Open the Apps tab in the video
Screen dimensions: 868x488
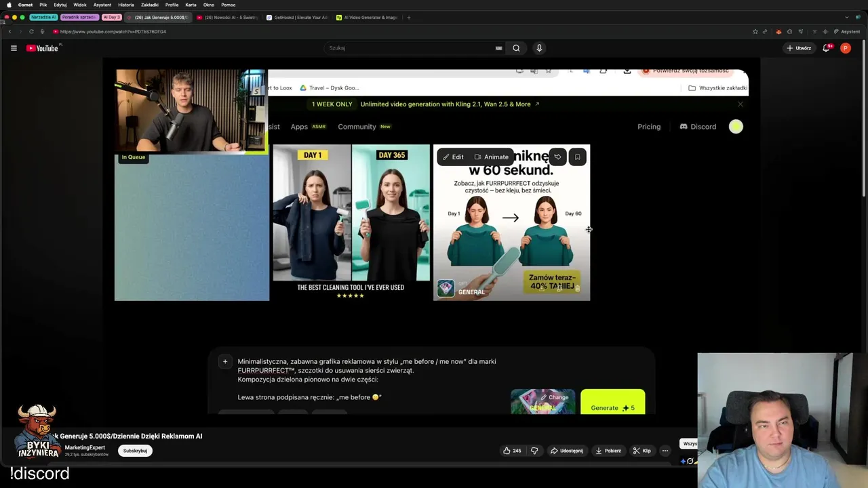[299, 127]
